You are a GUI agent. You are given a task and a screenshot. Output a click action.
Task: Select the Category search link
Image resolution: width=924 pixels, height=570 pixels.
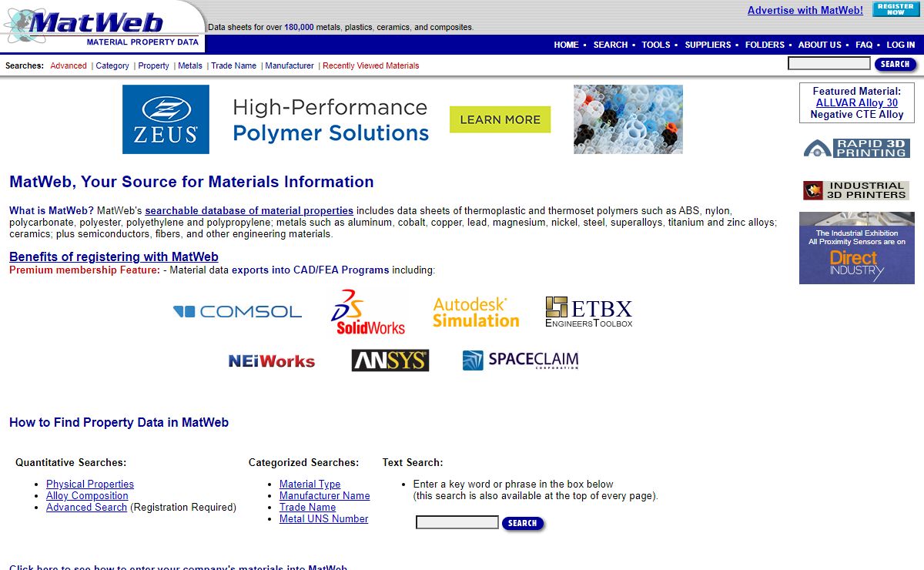click(112, 65)
